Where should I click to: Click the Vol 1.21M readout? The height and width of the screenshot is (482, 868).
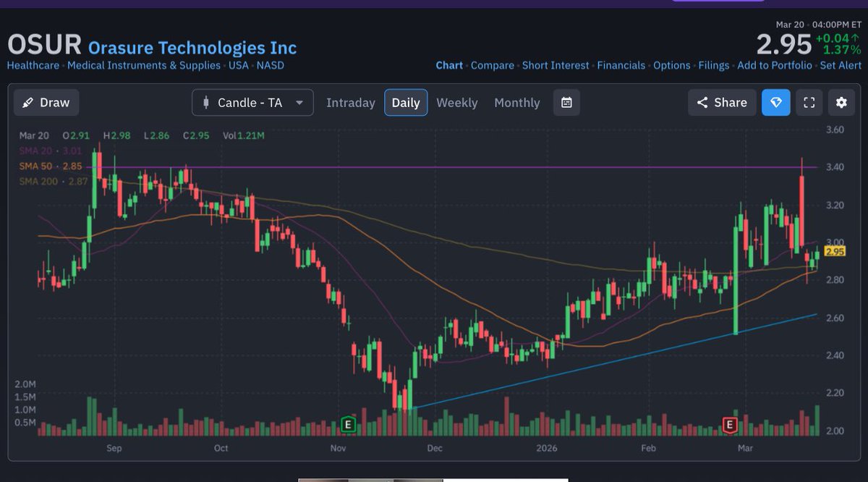[x=244, y=135]
